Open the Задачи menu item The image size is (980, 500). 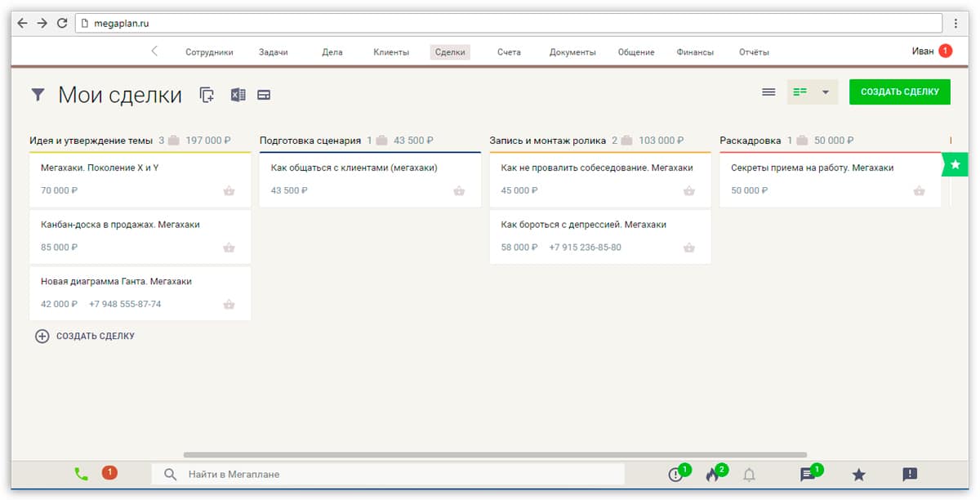click(x=273, y=52)
